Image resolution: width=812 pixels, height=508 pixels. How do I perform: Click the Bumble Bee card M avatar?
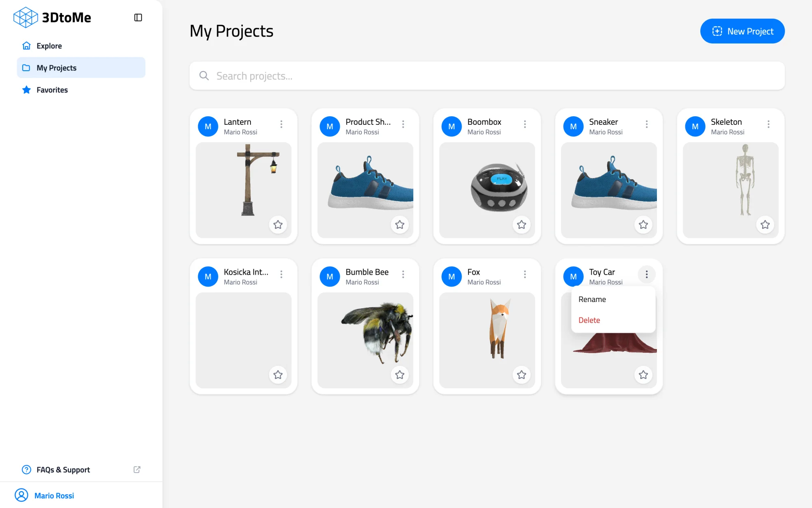click(330, 277)
